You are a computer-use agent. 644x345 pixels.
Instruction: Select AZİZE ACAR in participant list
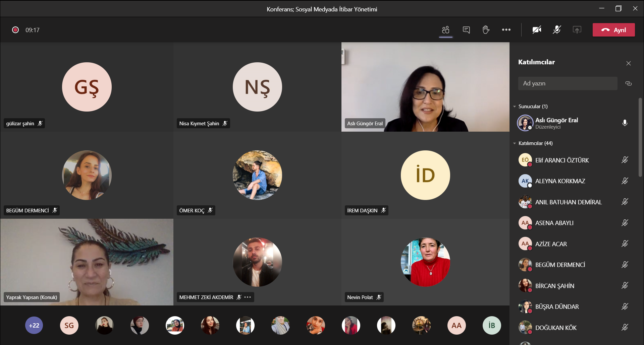pos(574,244)
